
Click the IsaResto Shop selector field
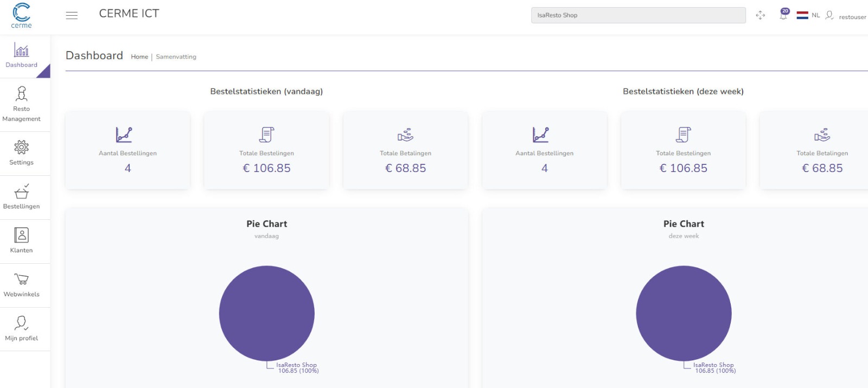639,15
